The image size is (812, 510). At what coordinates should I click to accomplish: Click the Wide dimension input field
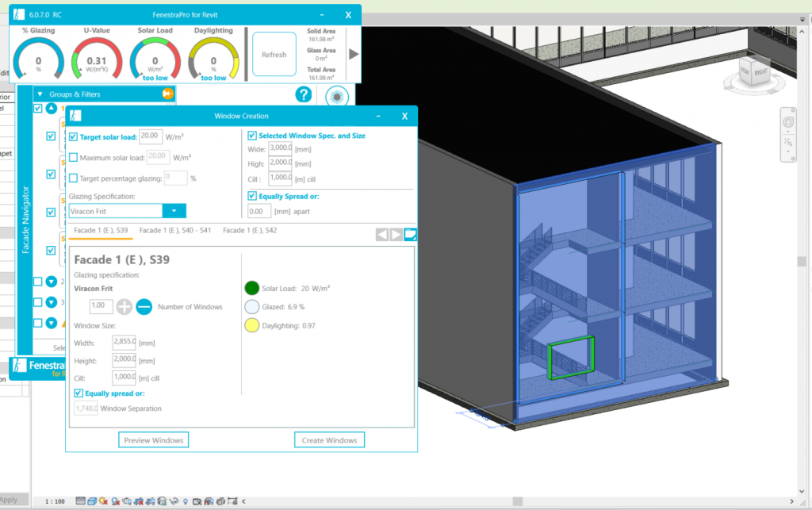(x=281, y=148)
